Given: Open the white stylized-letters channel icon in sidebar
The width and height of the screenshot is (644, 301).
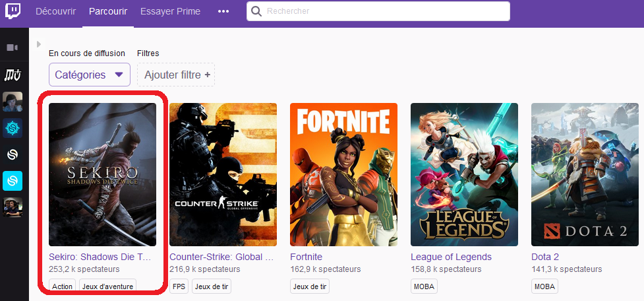Looking at the screenshot, I should pyautogui.click(x=13, y=75).
